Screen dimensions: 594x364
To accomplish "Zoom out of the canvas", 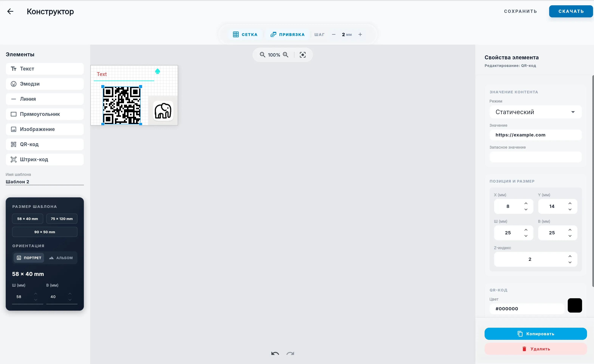I will 262,55.
